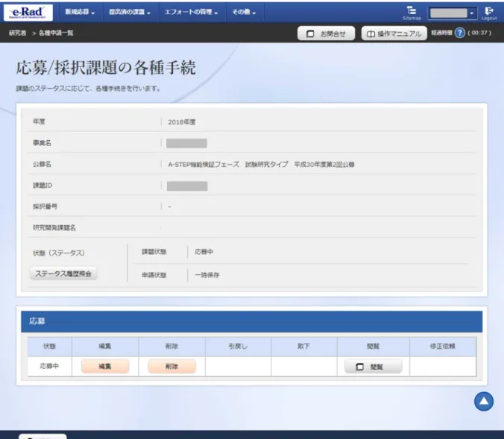Click the ステータス履歴照会 button
Screen dimensions: 504x439
63,274
